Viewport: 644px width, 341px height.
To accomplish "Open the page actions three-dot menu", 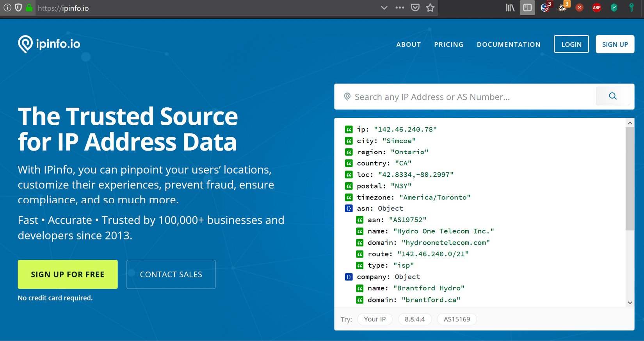I will coord(400,8).
